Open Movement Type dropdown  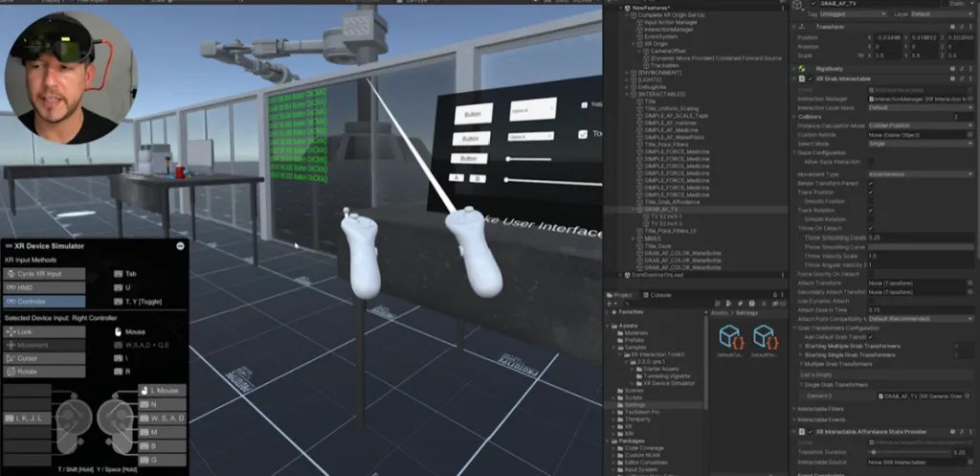[921, 174]
